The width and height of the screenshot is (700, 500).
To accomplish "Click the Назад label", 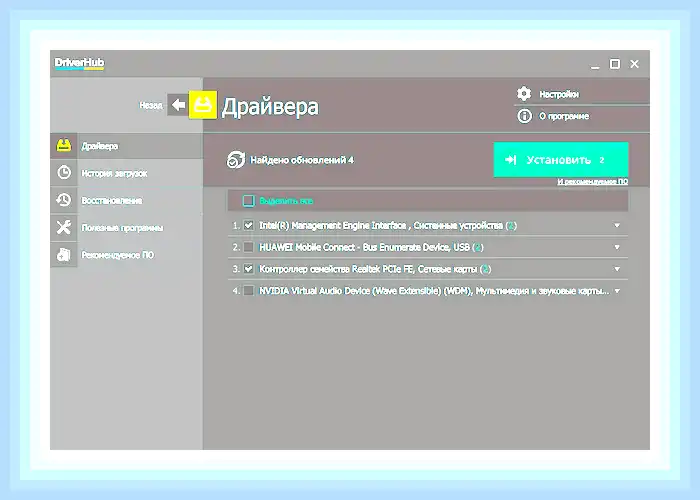I will pos(151,105).
